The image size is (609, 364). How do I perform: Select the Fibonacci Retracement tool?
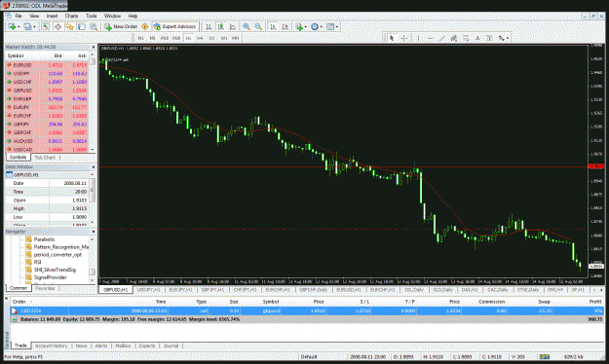466,38
